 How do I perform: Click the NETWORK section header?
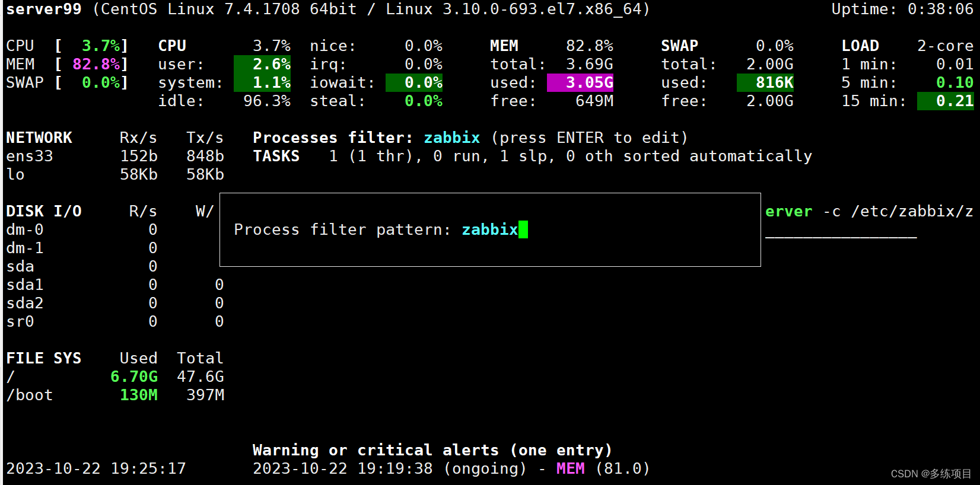point(39,138)
